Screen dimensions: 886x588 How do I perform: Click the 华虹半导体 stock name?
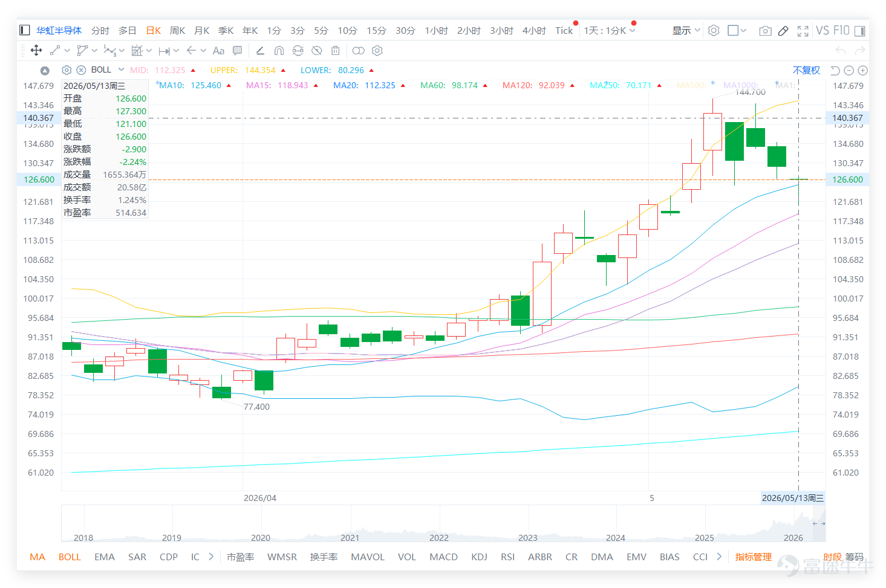point(59,30)
